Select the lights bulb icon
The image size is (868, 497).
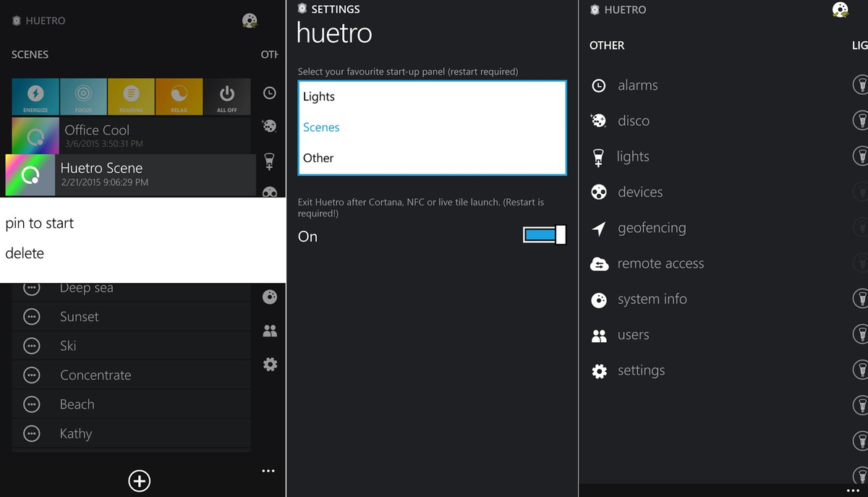599,156
